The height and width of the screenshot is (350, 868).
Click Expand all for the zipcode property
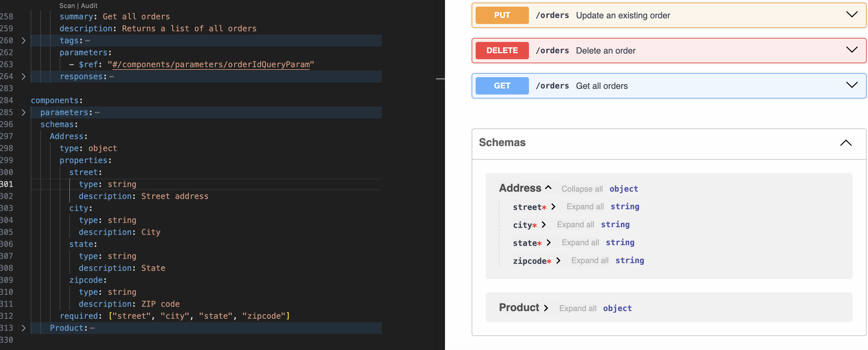[590, 261]
